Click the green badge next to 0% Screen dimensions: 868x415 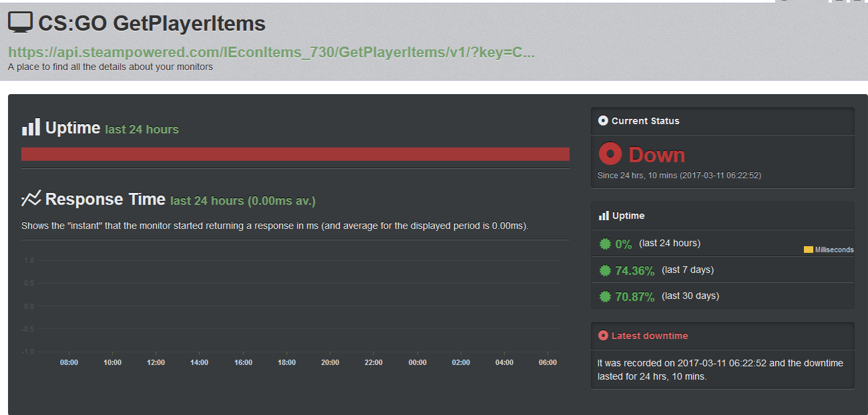[605, 244]
